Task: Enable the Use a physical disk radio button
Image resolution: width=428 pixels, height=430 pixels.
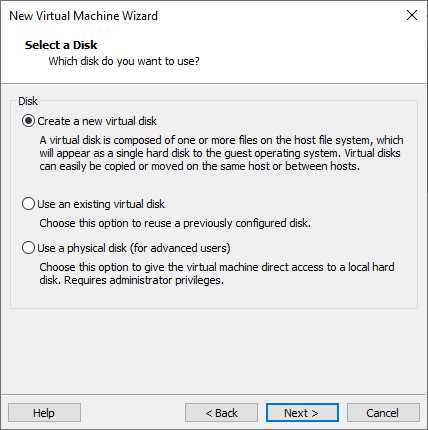Action: [x=28, y=248]
